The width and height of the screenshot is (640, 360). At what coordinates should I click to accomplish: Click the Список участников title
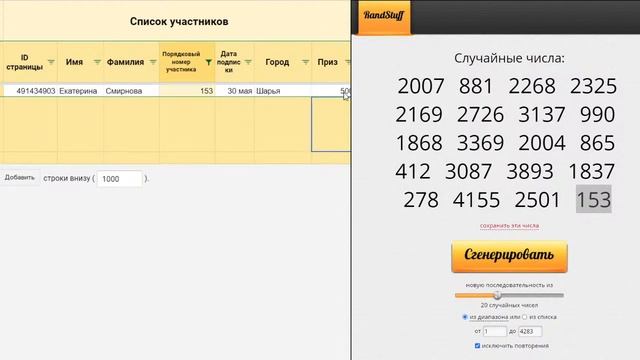(179, 21)
